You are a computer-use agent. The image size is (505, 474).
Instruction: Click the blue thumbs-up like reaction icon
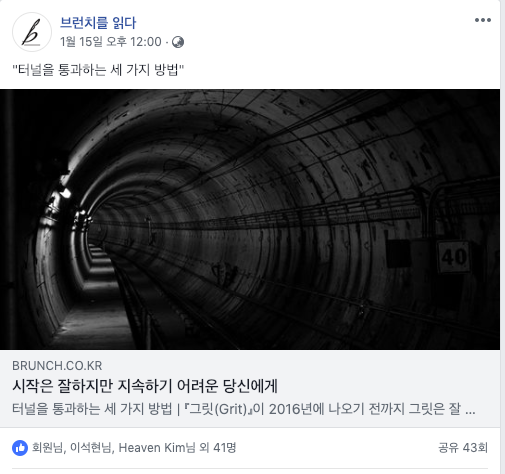(x=20, y=448)
